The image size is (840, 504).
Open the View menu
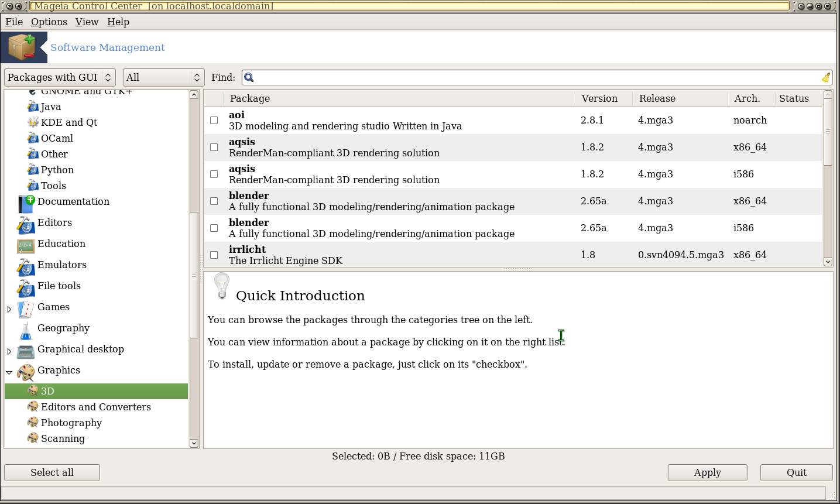[87, 22]
